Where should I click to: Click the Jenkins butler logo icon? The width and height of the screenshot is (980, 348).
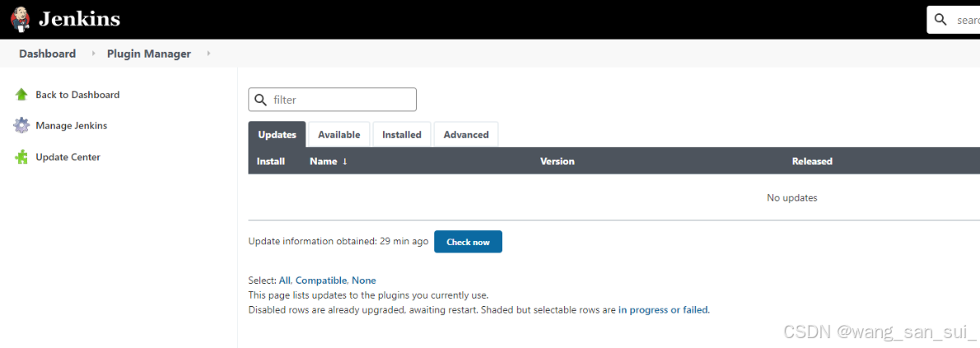20,19
